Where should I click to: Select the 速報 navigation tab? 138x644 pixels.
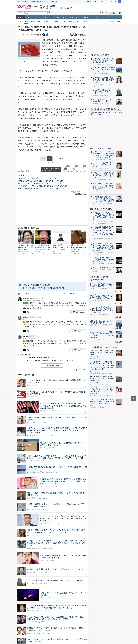(x=28, y=17)
